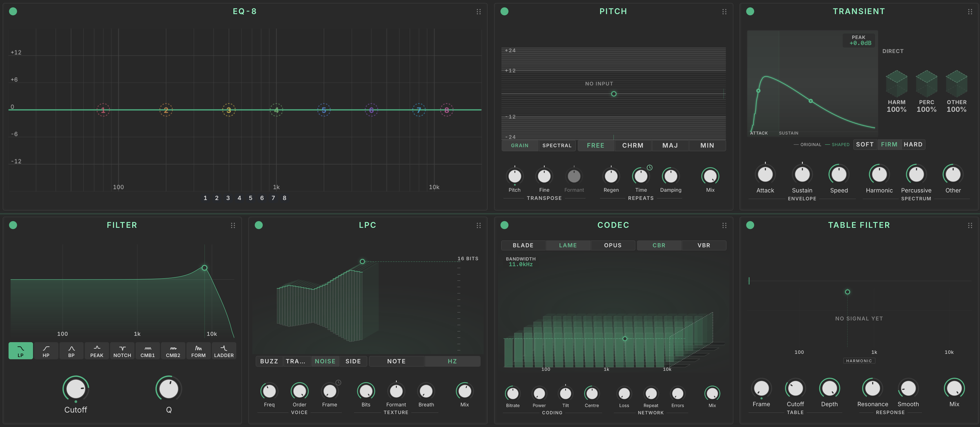Click the Filter Q knob
980x427 pixels.
click(x=169, y=389)
